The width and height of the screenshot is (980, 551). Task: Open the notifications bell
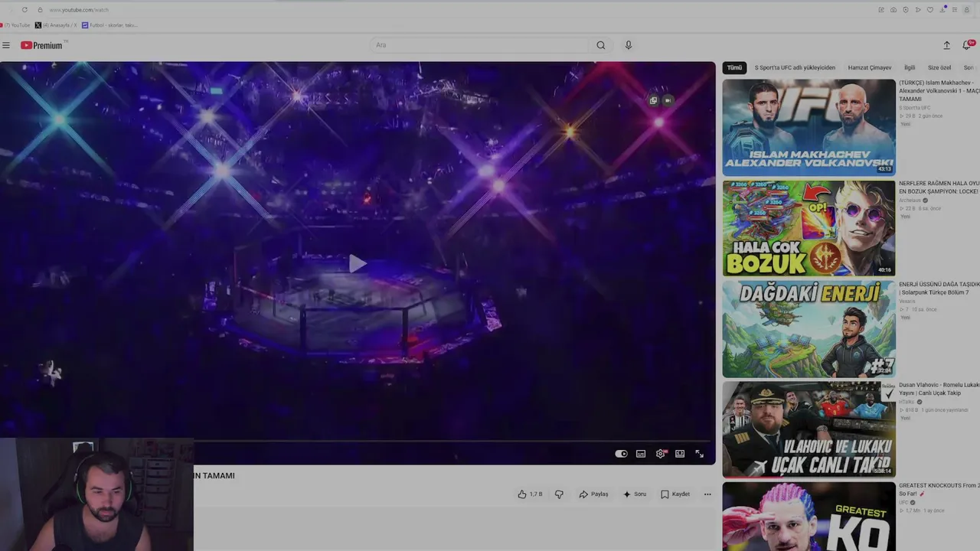click(x=968, y=45)
